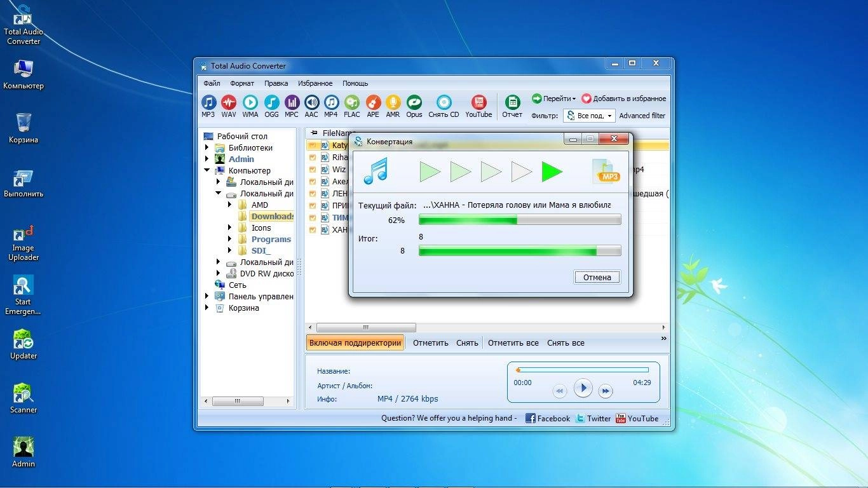Select the MP3 format icon

(x=208, y=106)
